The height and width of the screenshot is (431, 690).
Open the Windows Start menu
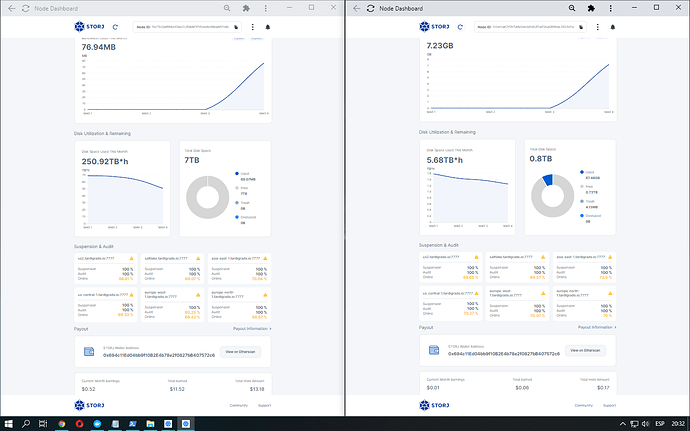(x=8, y=423)
